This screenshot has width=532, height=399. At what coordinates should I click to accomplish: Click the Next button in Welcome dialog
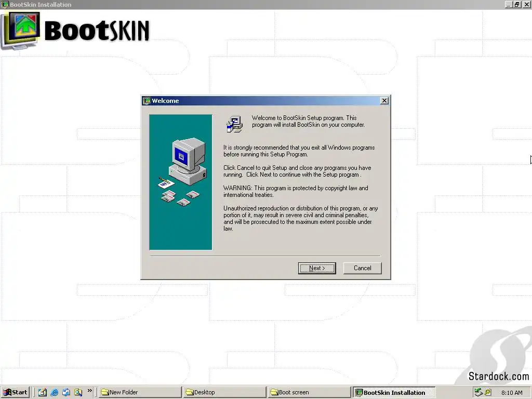(317, 268)
